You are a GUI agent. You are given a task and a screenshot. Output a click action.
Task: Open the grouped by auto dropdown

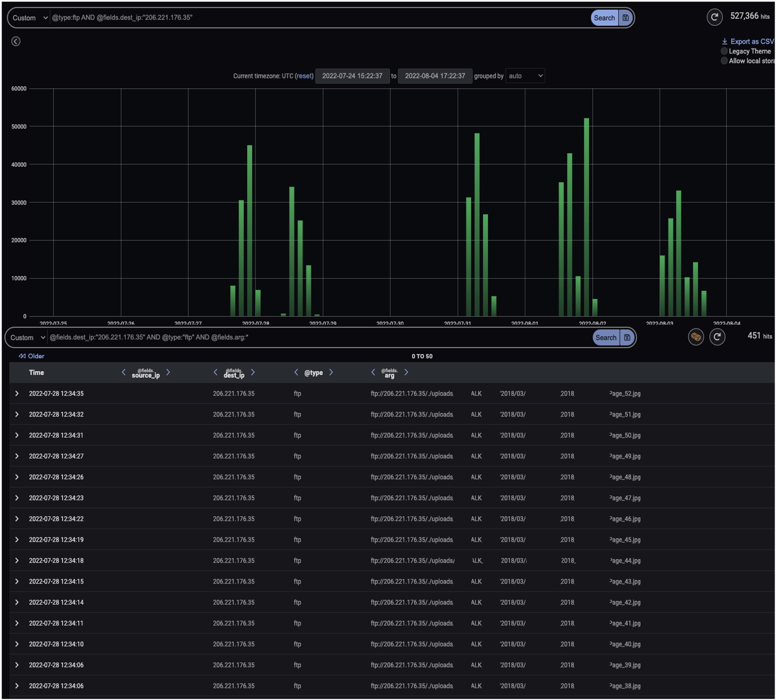[x=525, y=76]
